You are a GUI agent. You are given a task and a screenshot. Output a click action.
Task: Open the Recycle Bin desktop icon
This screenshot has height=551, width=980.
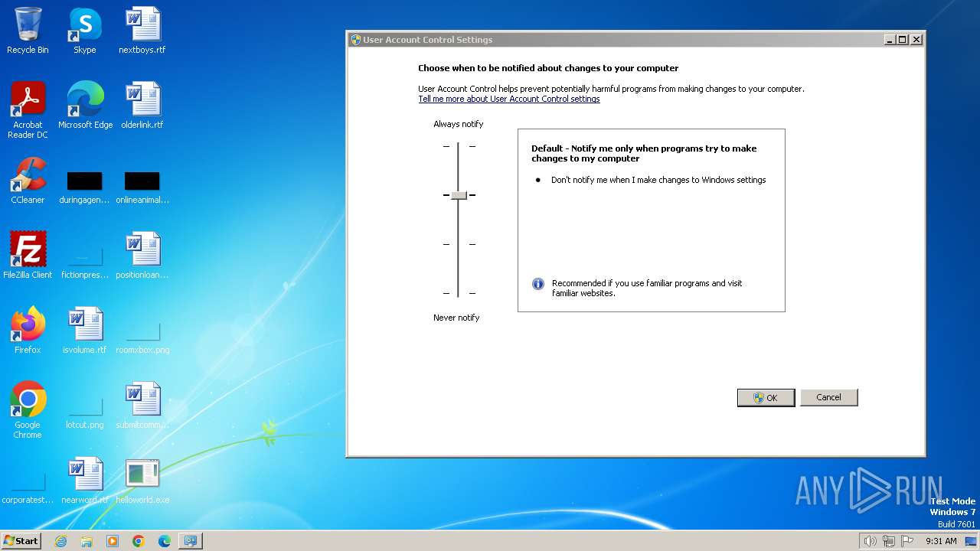coord(28,31)
